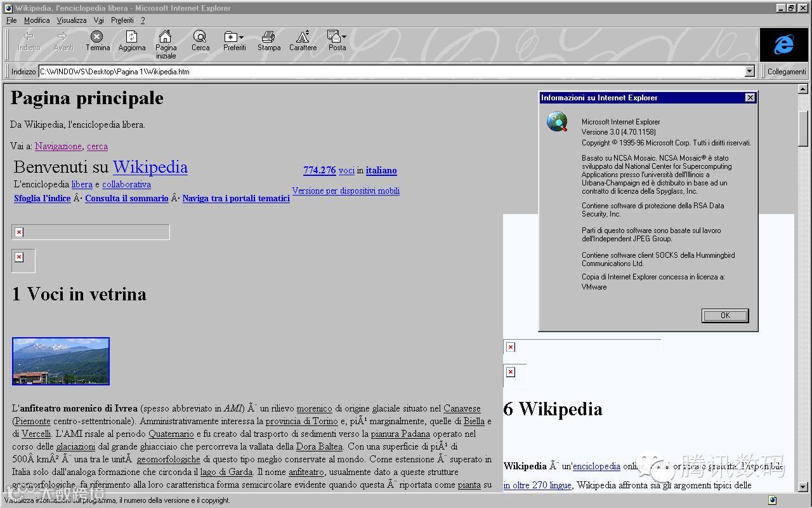Click the 'Pagina principale' page heading
Screen dimensions: 812x508
coord(87,98)
